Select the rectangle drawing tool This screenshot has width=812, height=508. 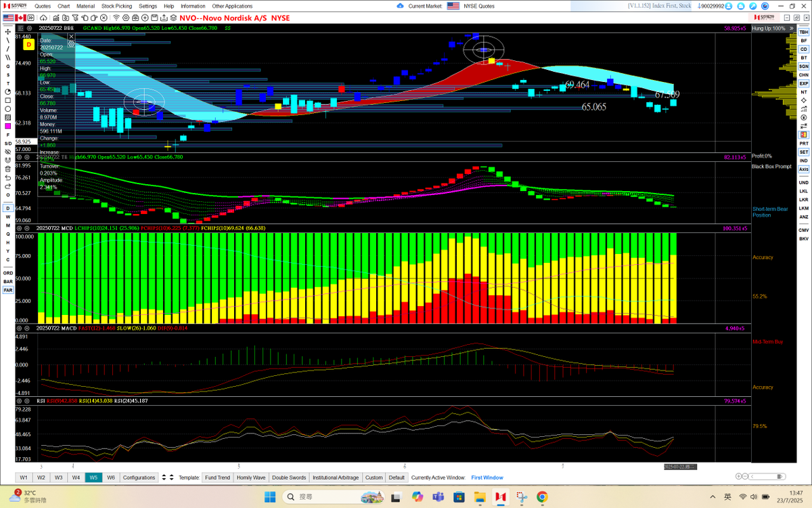pos(7,100)
